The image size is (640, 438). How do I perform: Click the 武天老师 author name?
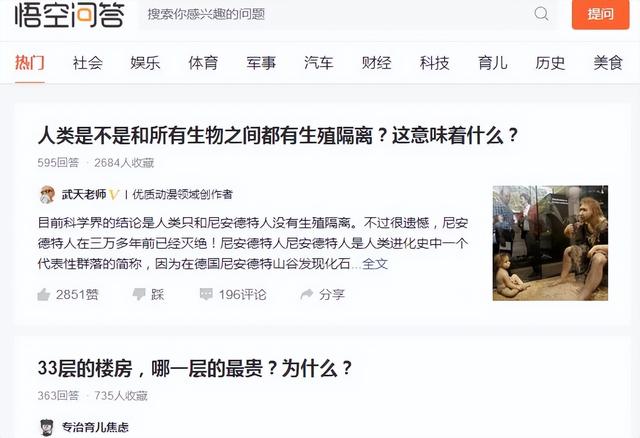(84, 194)
